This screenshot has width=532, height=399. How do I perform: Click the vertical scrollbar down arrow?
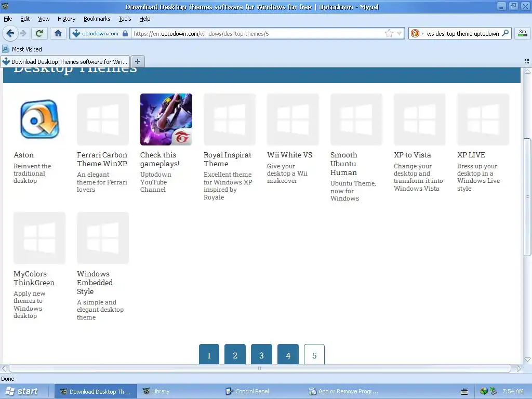[x=527, y=360]
